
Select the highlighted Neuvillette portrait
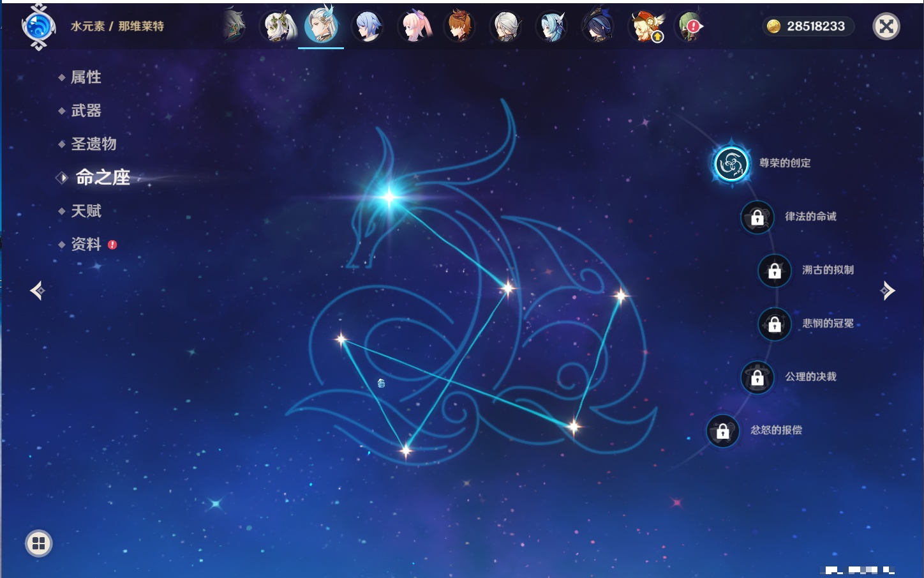tap(322, 25)
